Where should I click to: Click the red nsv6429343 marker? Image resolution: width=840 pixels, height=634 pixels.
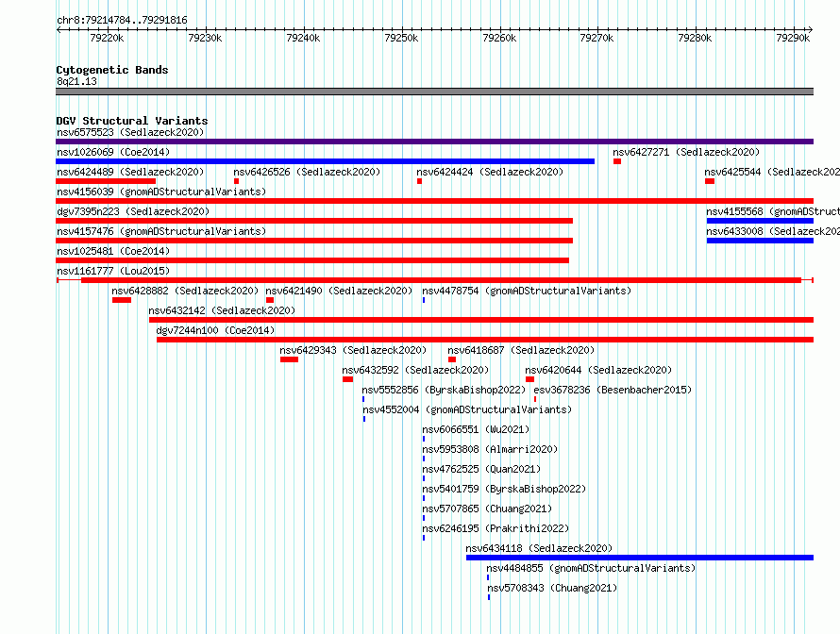click(290, 359)
